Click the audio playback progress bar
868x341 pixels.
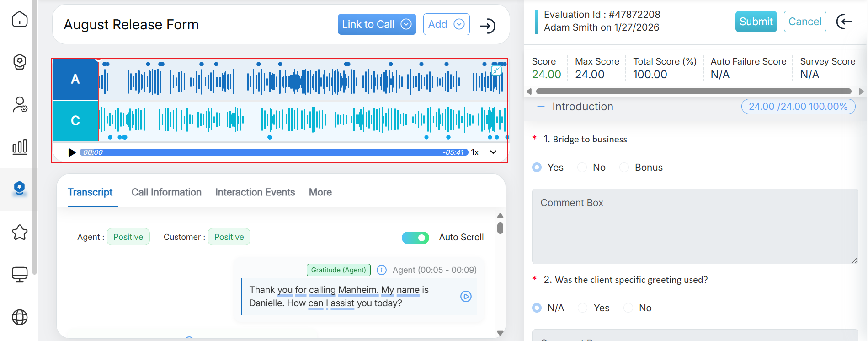[273, 152]
